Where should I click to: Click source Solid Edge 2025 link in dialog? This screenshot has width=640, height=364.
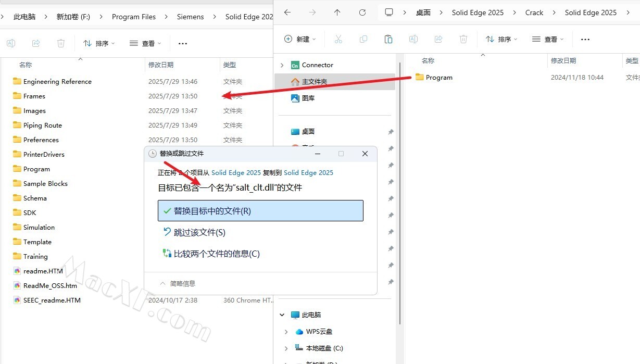click(236, 172)
